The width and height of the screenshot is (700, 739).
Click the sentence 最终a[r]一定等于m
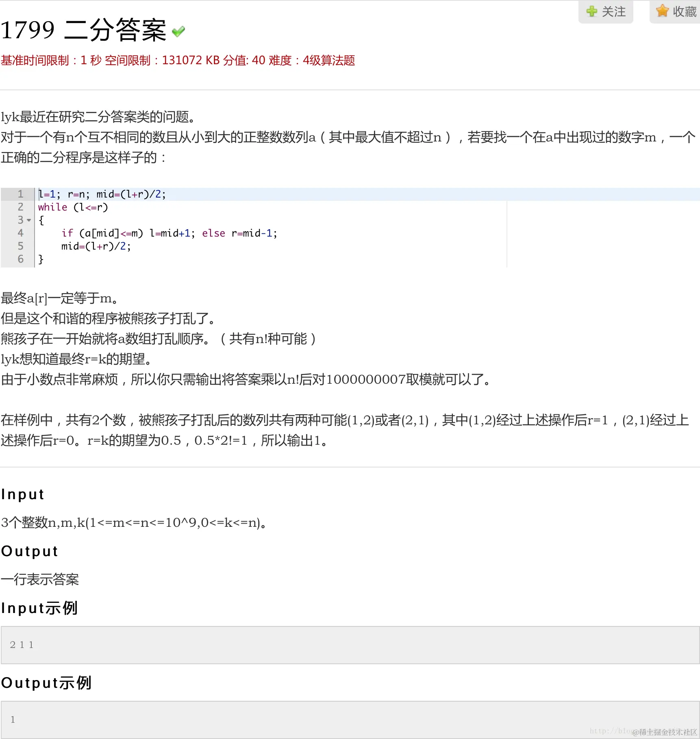60,298
